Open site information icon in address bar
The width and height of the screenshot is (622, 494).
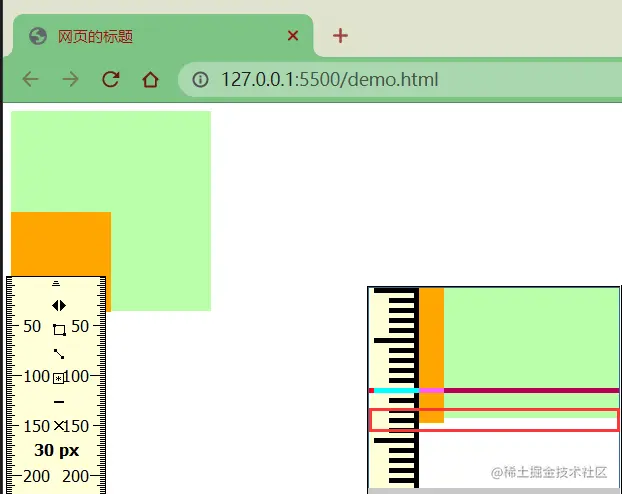(200, 79)
